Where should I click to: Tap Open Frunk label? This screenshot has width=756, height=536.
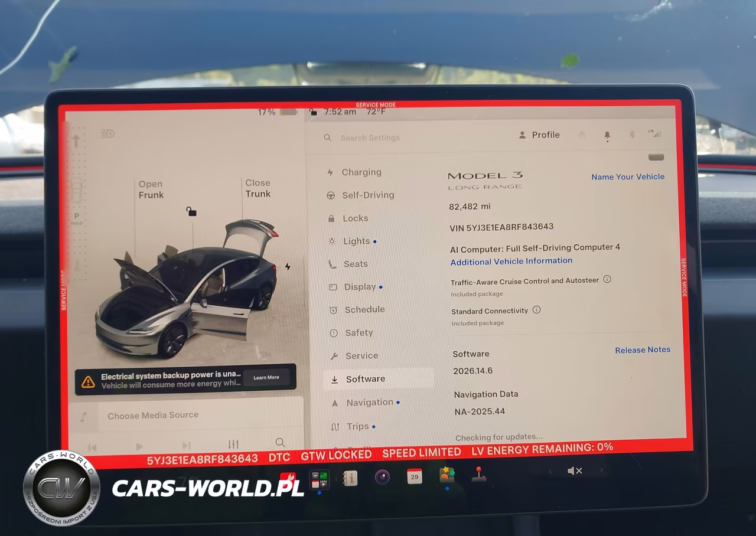[x=151, y=189]
